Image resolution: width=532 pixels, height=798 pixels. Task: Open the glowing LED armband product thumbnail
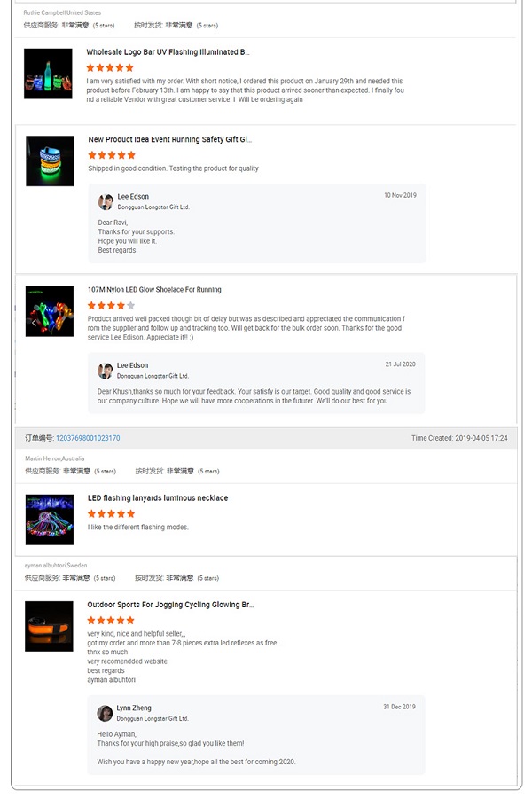pos(50,160)
